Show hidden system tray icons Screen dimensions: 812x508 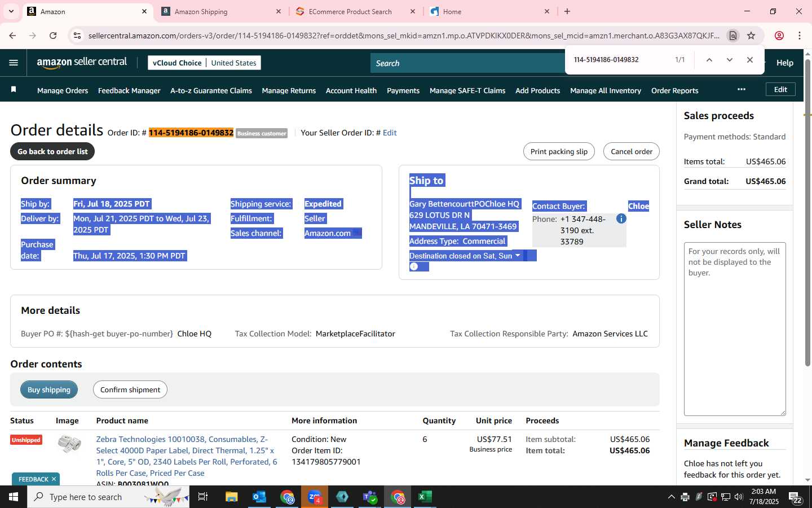pyautogui.click(x=671, y=497)
